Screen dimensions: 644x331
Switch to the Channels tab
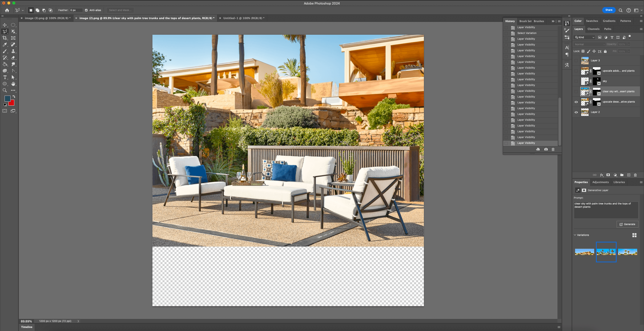click(x=593, y=29)
